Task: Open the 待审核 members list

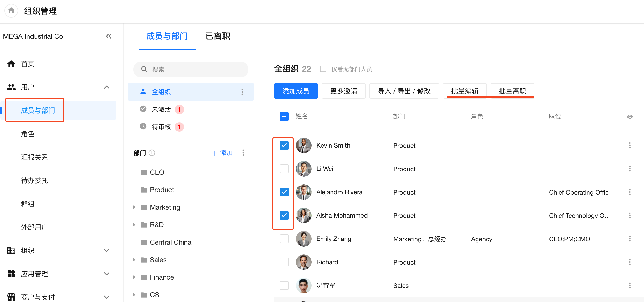Action: 161,127
